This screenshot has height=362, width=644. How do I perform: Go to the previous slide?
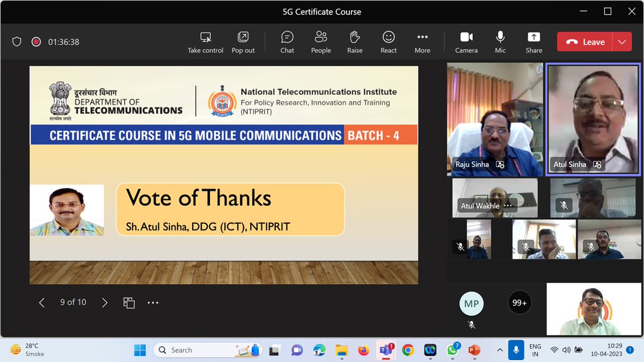pyautogui.click(x=42, y=302)
